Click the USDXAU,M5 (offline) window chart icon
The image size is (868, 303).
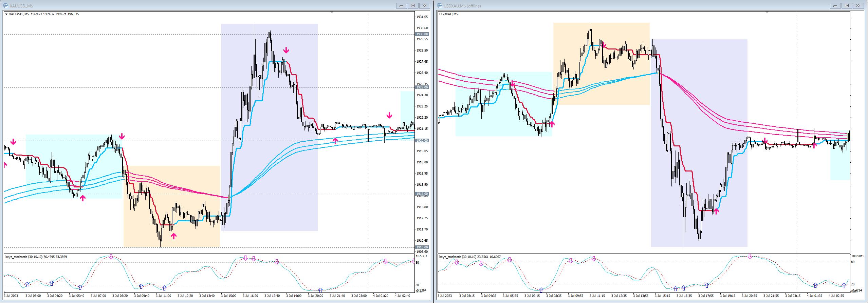pos(440,6)
